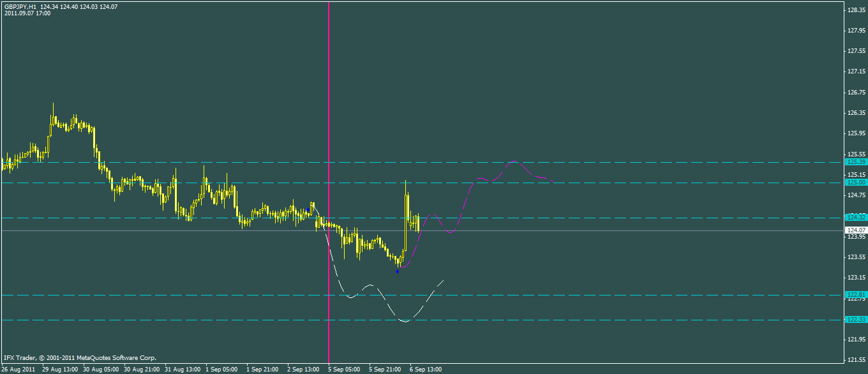Click the 2011.09.07 17:00 timestamp text

[x=26, y=13]
